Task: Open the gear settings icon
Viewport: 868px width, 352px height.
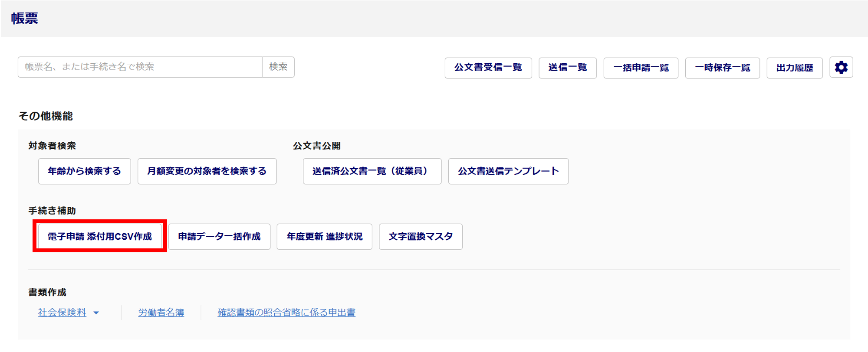Action: coord(841,68)
